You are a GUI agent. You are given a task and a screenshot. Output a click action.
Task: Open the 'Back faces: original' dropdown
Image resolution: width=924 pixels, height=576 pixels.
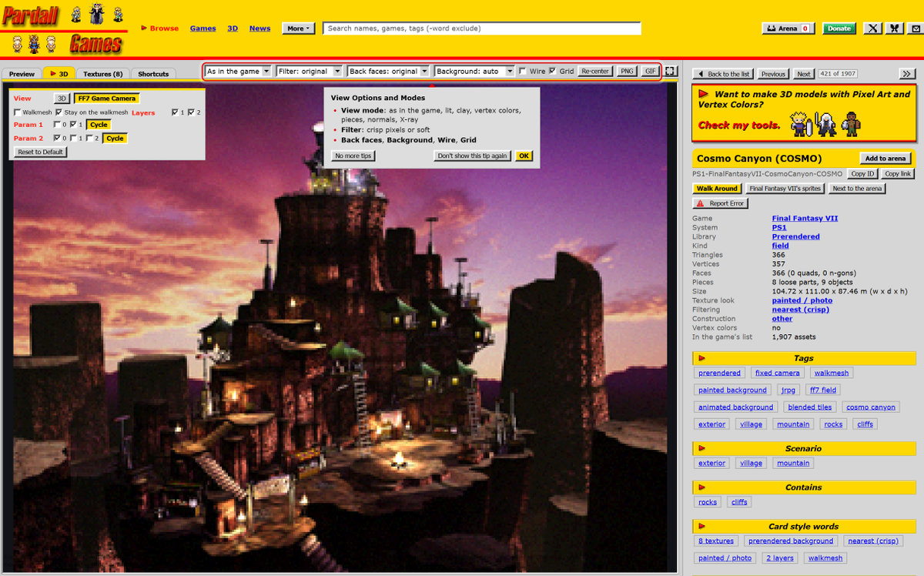[388, 71]
